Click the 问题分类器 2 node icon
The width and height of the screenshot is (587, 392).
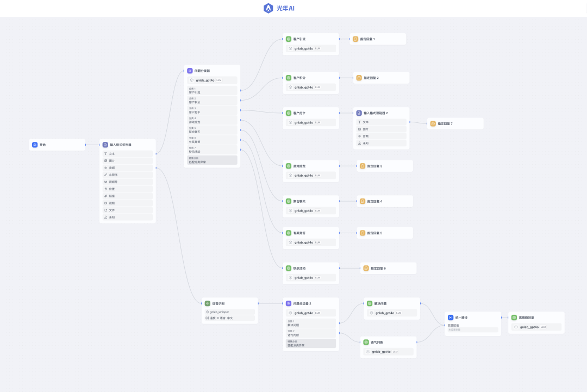coord(289,303)
